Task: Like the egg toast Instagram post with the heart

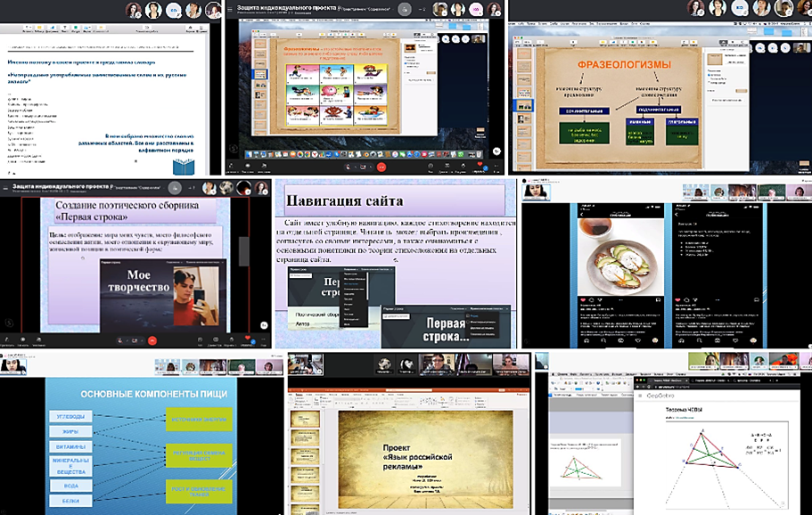Action: [585, 299]
